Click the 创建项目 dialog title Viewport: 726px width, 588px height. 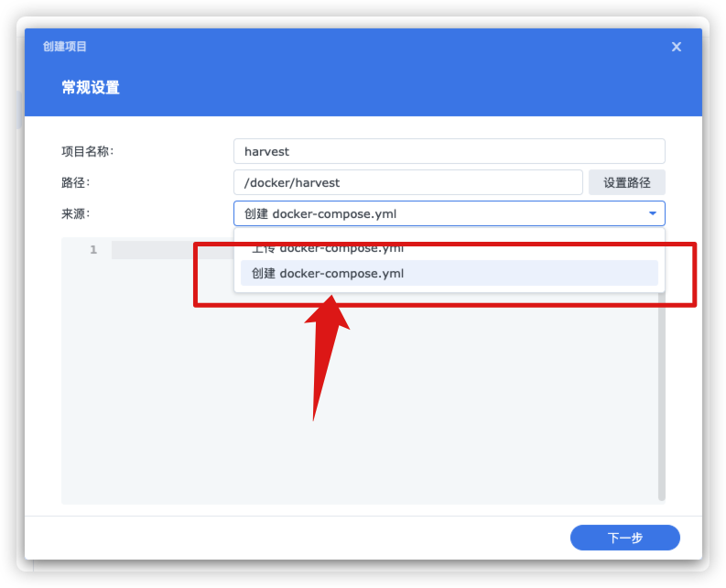[65, 47]
